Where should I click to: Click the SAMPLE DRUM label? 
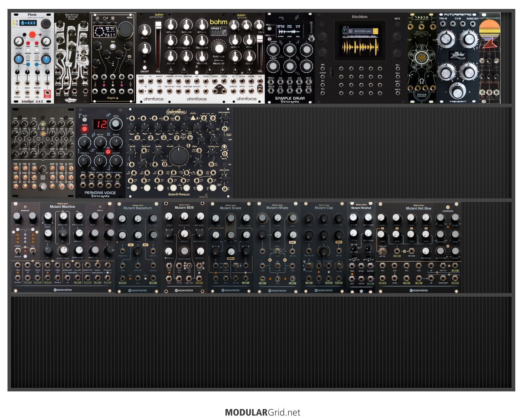(x=290, y=98)
